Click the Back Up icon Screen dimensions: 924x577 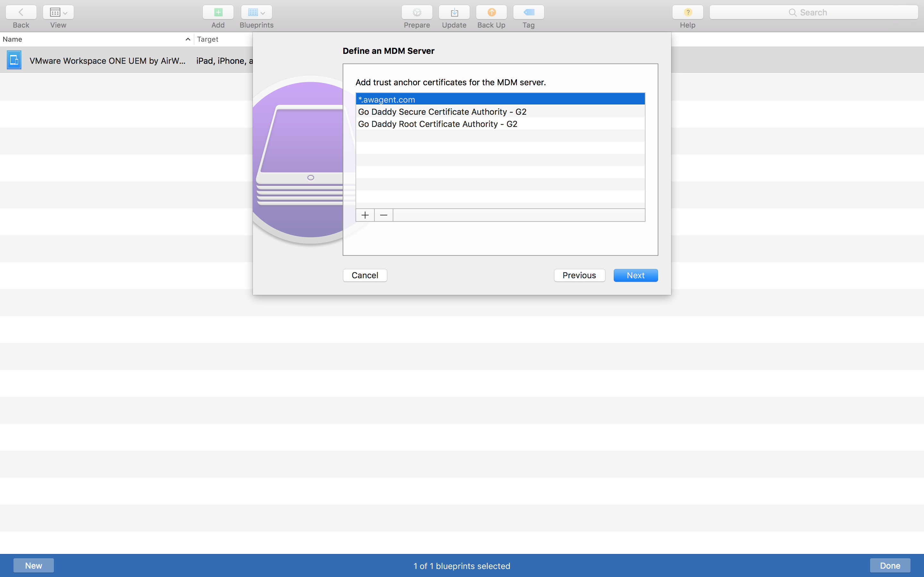491,12
